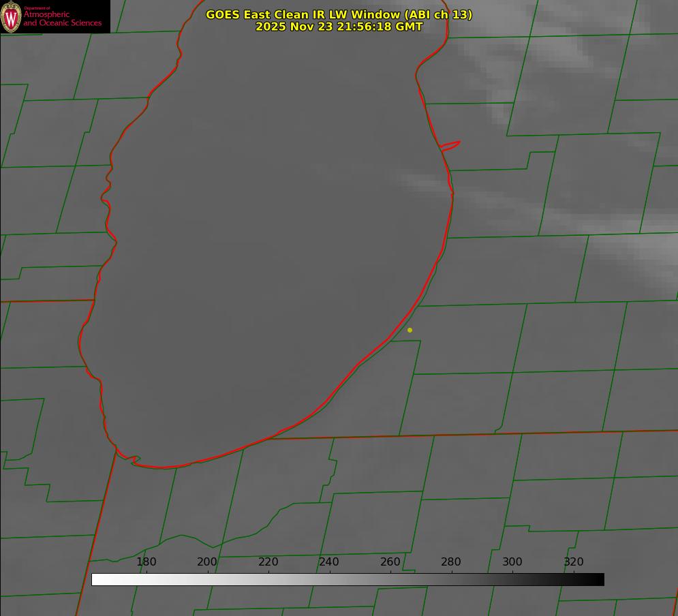This screenshot has height=616, width=678.
Task: Click the hook-shaped inlet at lake's southern tip
Action: point(134,460)
